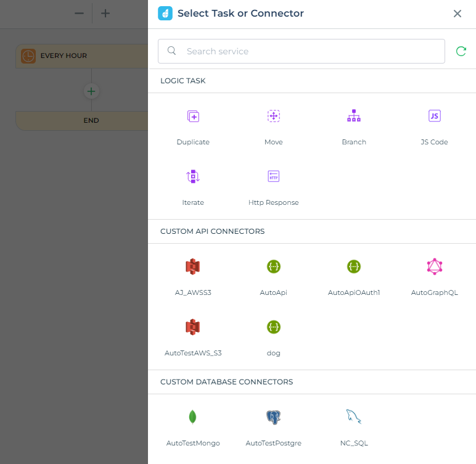Image resolution: width=476 pixels, height=464 pixels.
Task: Select the AutoApi connector icon
Action: [274, 267]
